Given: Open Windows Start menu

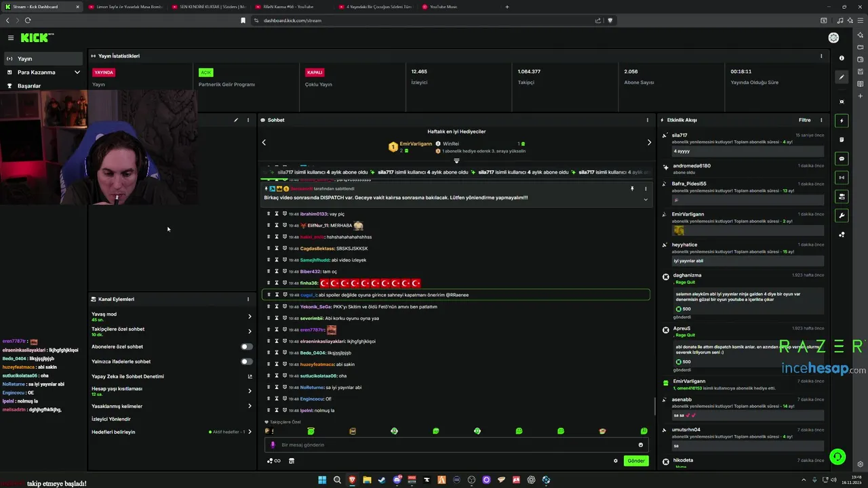Looking at the screenshot, I should coord(322,480).
